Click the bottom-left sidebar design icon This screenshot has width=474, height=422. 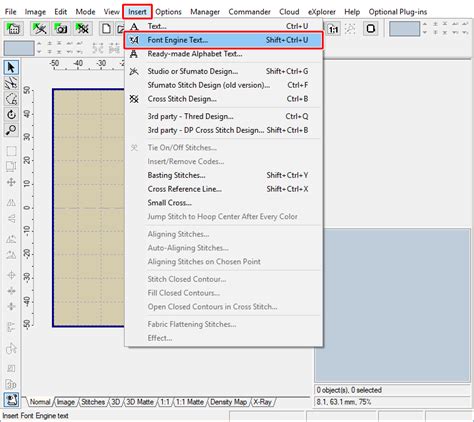11,399
